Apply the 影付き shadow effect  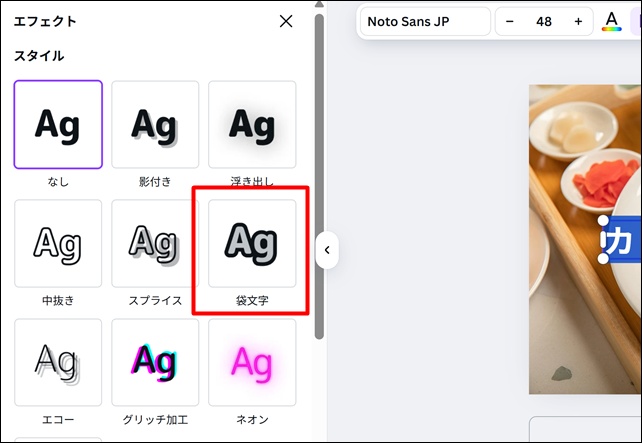click(x=155, y=124)
